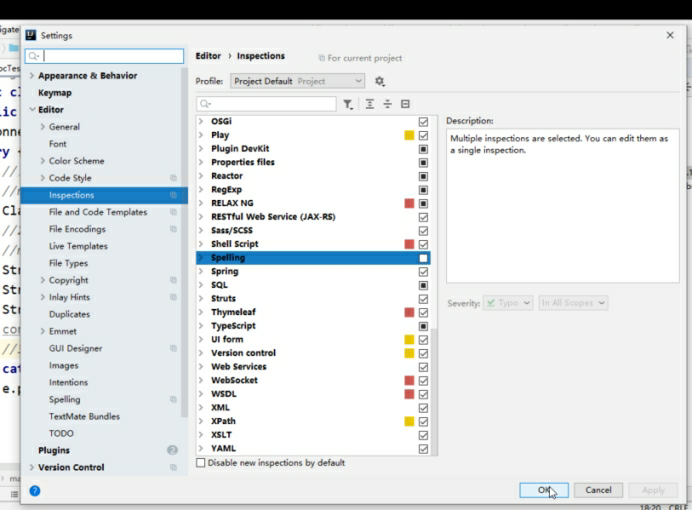Expand the TypeScript inspections group
Image resolution: width=693 pixels, height=510 pixels.
tap(201, 326)
